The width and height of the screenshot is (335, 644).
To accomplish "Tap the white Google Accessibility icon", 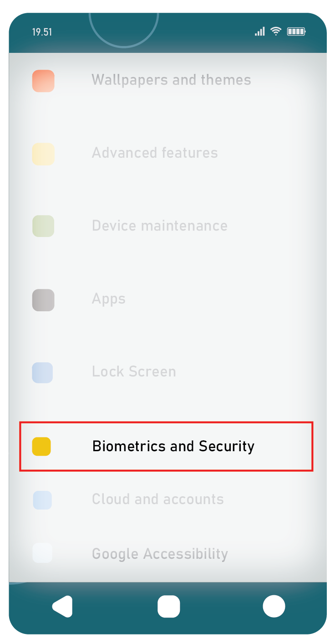I will coord(42,553).
